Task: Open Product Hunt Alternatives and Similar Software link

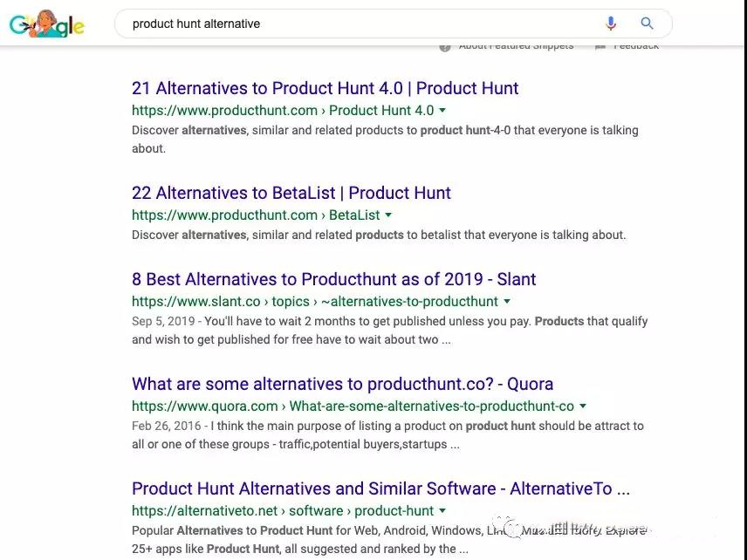Action: [x=380, y=489]
